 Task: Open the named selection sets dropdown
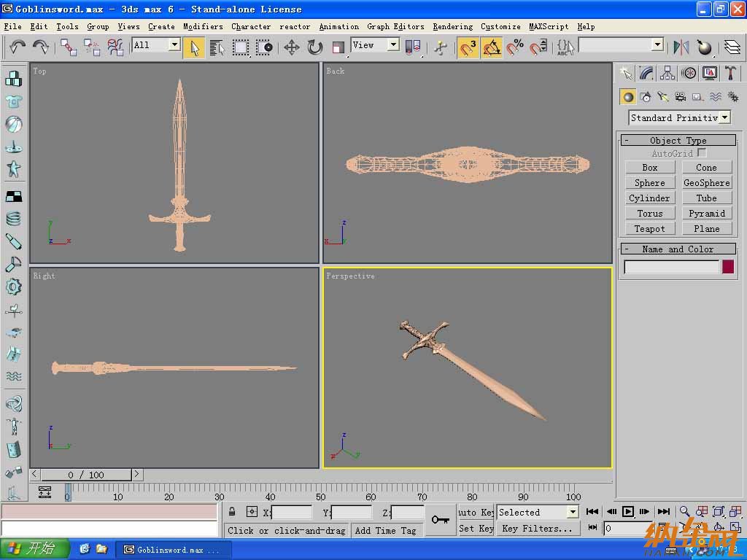point(657,44)
